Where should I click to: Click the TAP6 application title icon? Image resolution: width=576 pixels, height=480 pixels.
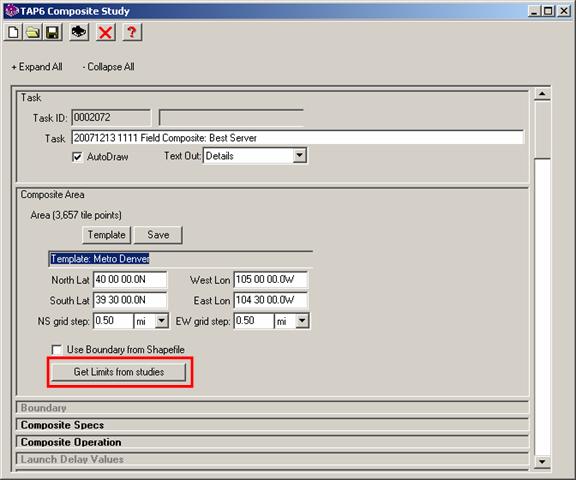point(12,11)
